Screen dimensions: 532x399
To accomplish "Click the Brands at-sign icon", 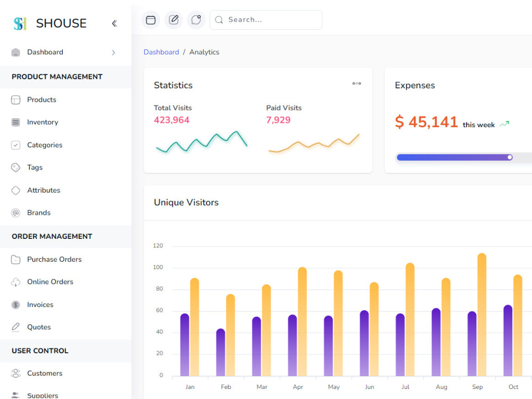I will (15, 213).
